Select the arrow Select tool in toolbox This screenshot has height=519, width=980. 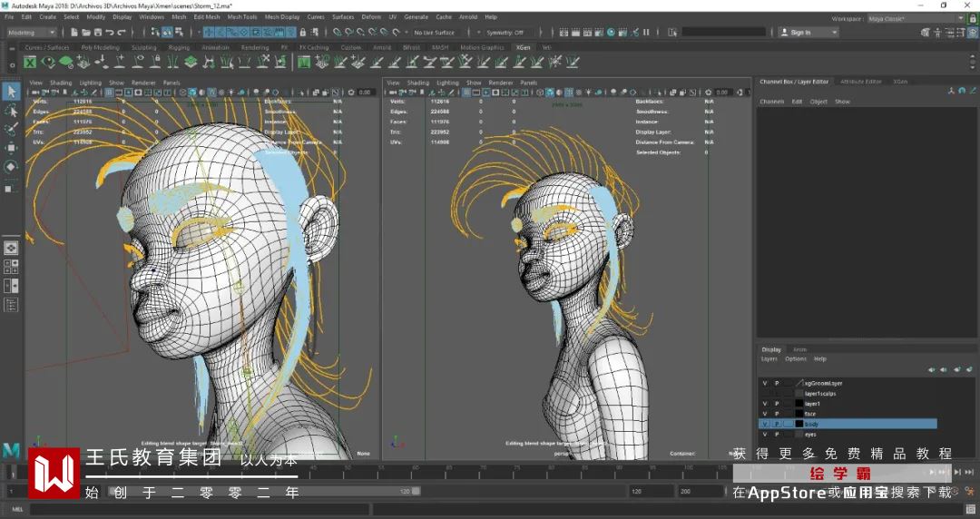[x=11, y=92]
